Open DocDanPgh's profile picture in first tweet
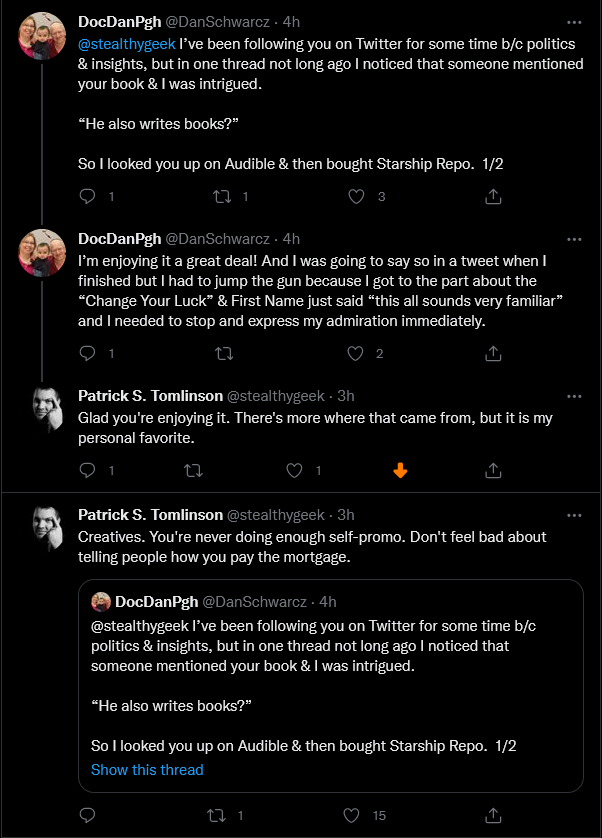The height and width of the screenshot is (838, 602). pos(42,35)
